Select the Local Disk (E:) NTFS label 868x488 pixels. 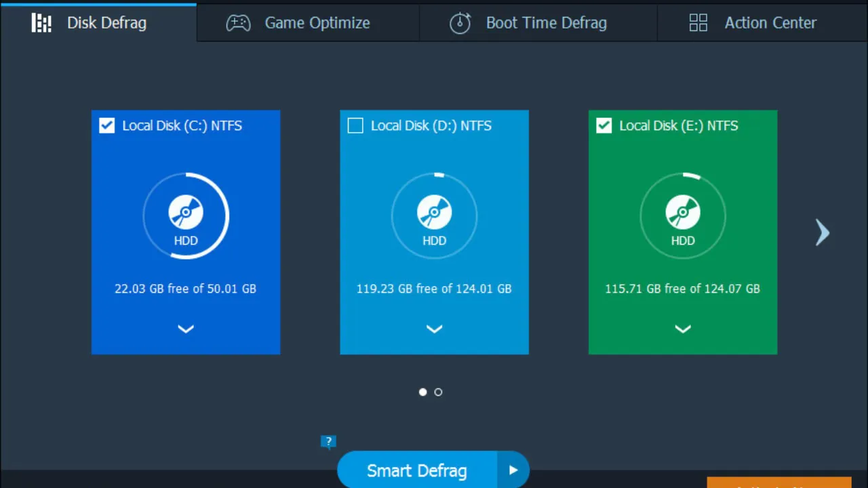coord(679,125)
